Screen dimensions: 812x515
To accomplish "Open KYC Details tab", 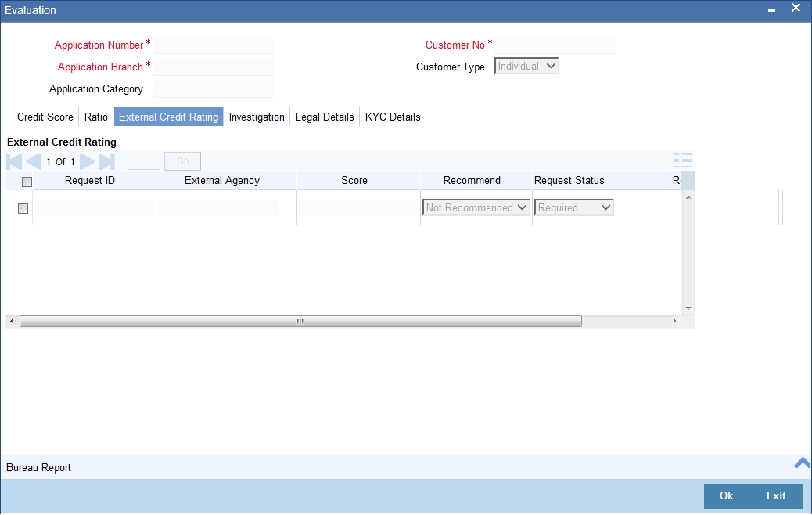I will [x=393, y=117].
